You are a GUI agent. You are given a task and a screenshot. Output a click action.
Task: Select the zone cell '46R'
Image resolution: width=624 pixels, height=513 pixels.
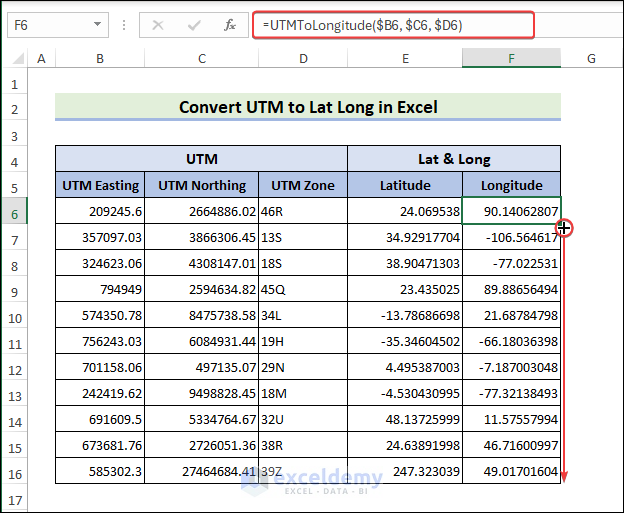(303, 211)
